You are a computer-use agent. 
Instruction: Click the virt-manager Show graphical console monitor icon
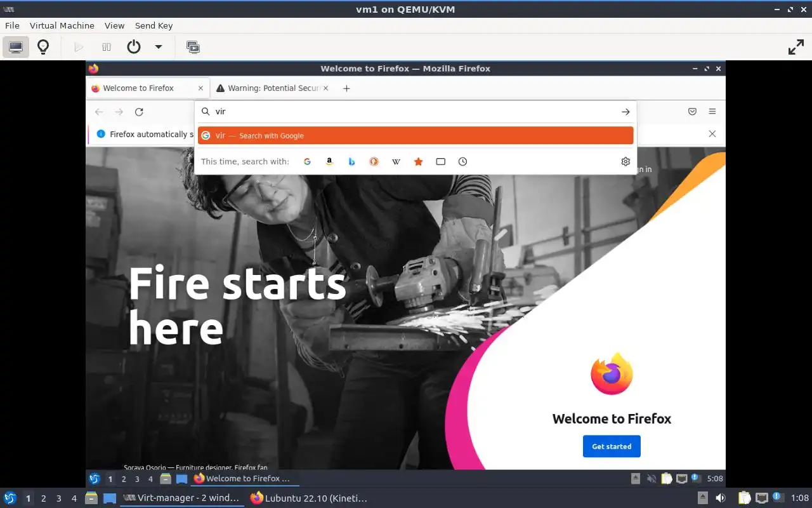point(16,47)
